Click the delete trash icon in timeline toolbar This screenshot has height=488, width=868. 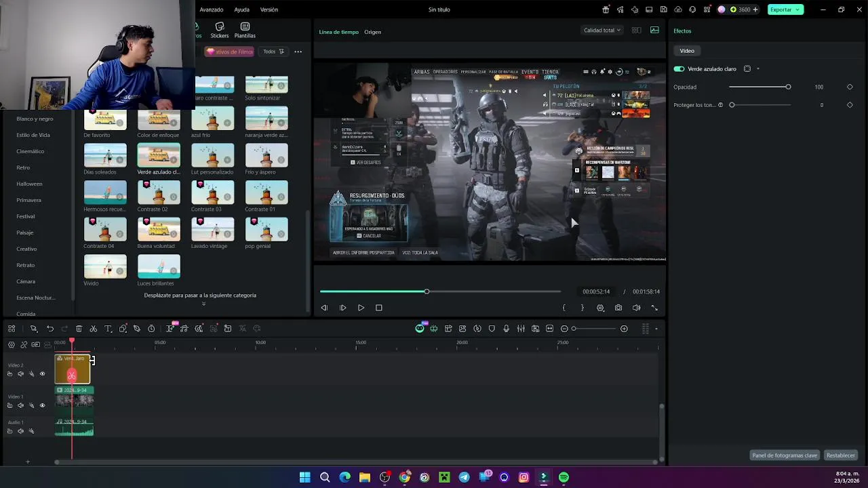click(79, 329)
